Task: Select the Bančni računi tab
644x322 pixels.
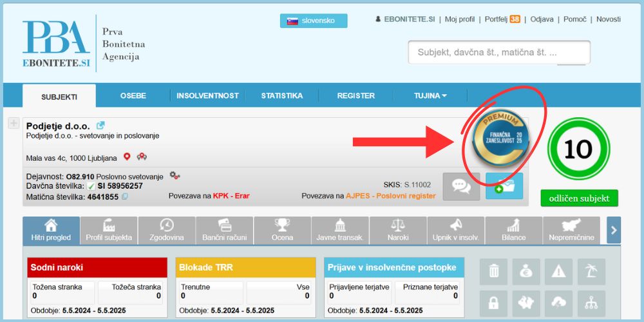Action: 225,231
